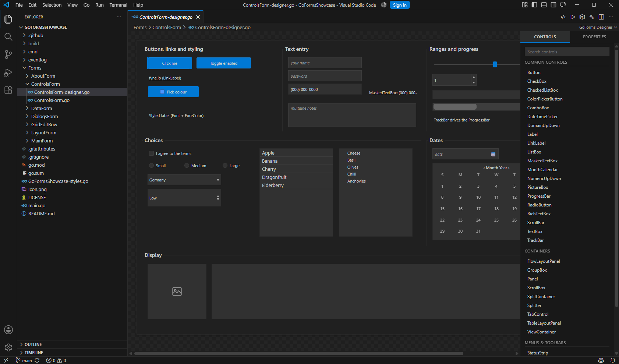619x364 pixels.
Task: Open the Run and Debug view icon
Action: pyautogui.click(x=8, y=73)
